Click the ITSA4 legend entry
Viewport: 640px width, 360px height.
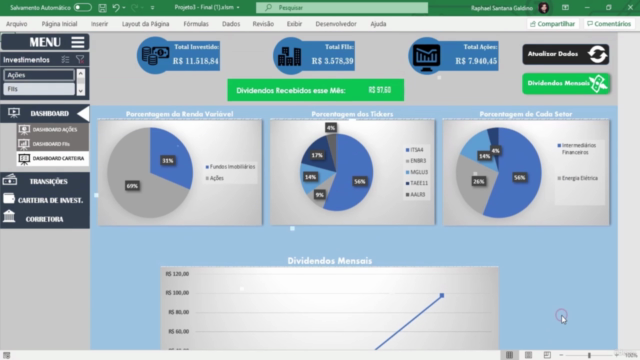414,150
